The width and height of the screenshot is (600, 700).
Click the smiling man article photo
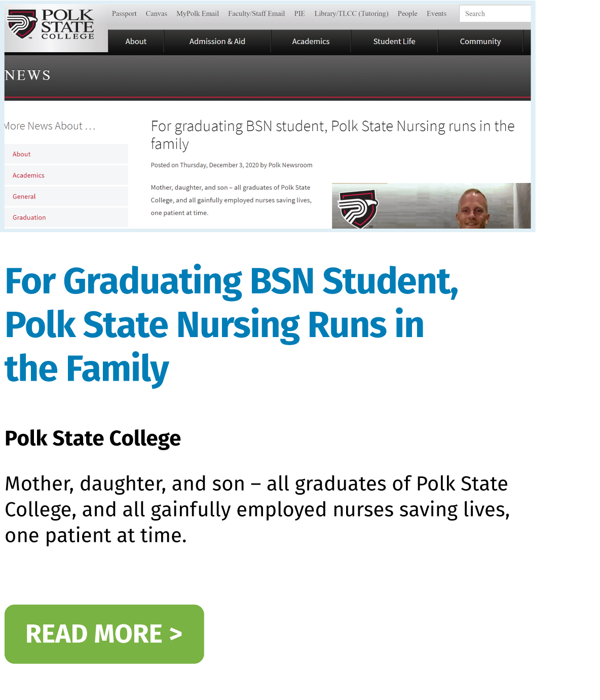pyautogui.click(x=472, y=208)
